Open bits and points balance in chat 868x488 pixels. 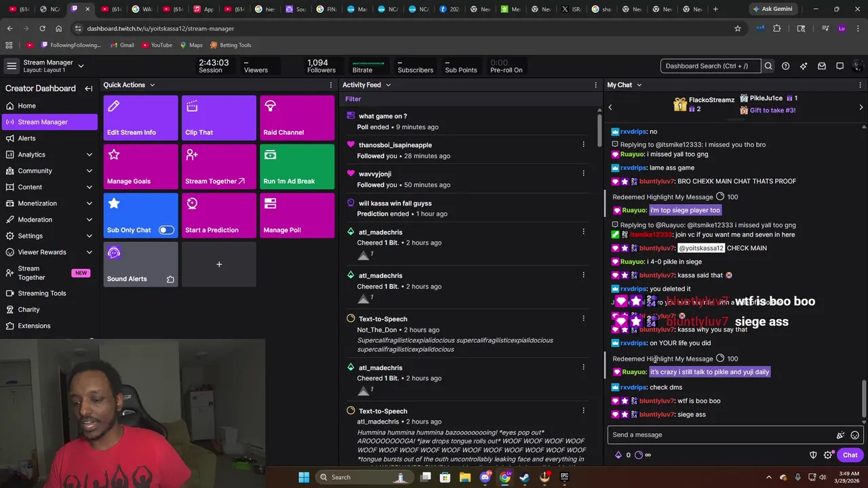[633, 455]
